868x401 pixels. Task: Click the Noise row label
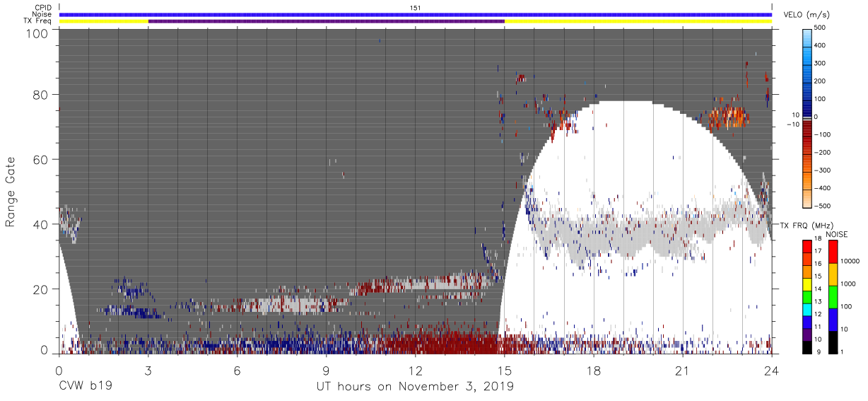pos(42,14)
